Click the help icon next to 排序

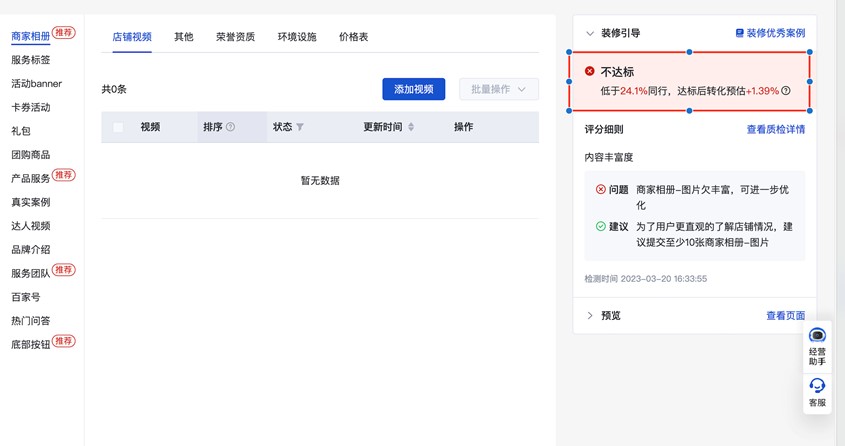coord(231,127)
